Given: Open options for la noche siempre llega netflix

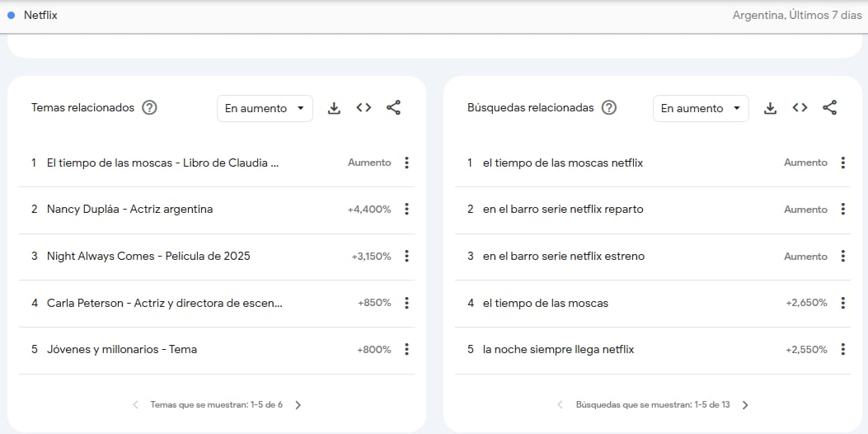Looking at the screenshot, I should (843, 349).
